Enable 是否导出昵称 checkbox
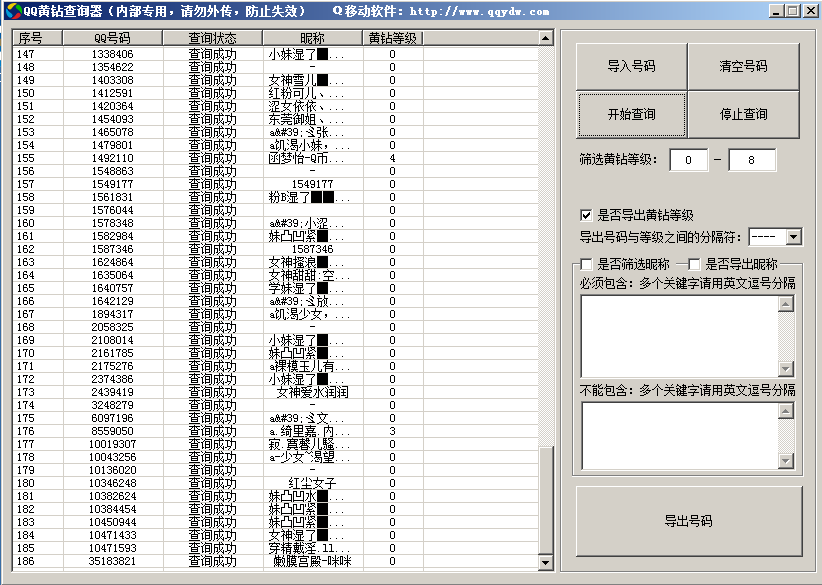 694,264
